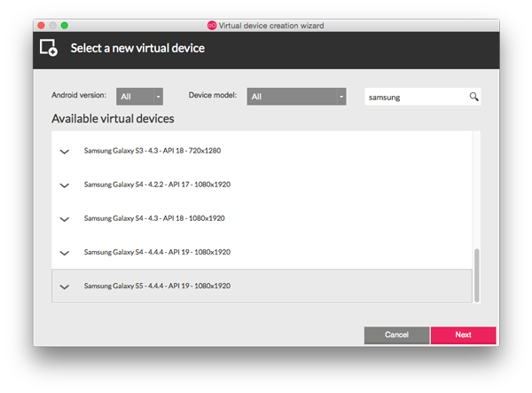
Task: Click the device list vertical scrollbar
Action: point(476,273)
